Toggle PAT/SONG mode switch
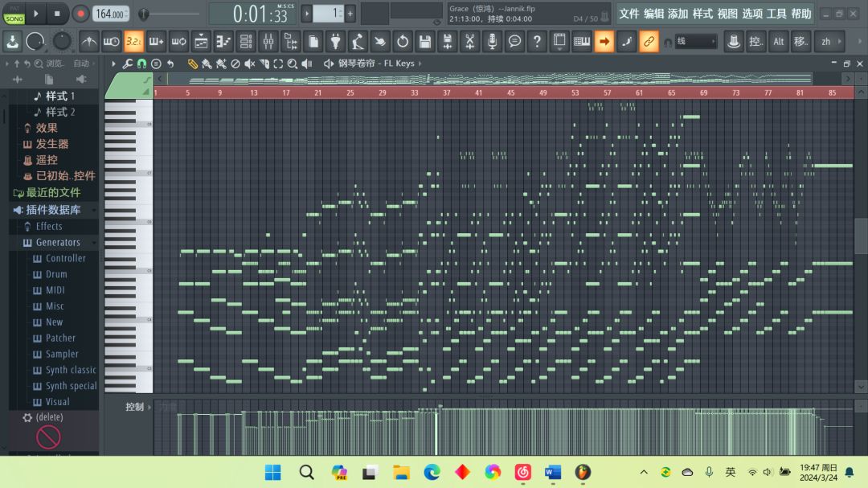868x488 pixels. (14, 14)
